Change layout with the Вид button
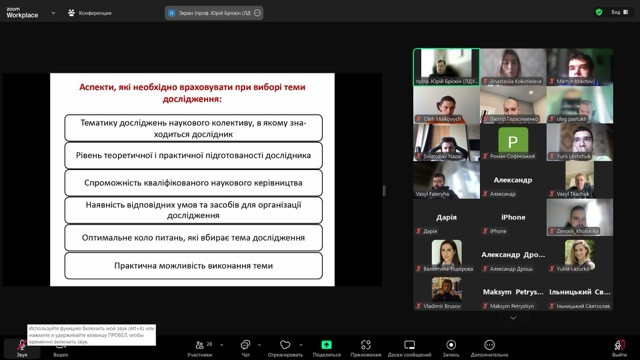 [620, 12]
